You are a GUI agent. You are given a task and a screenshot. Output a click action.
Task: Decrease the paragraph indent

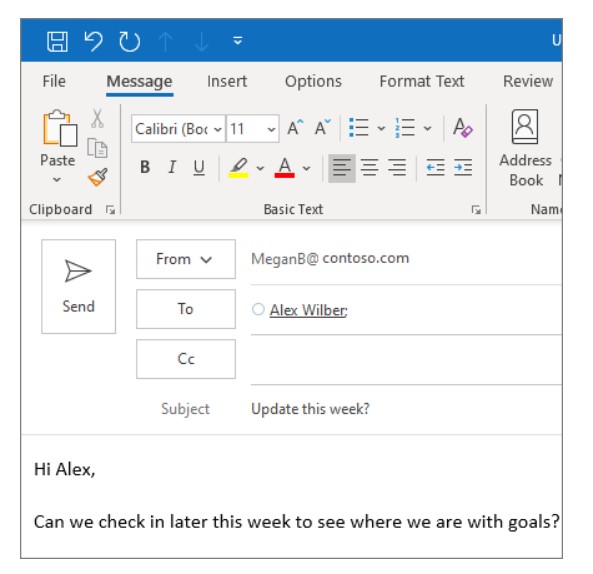(x=435, y=168)
